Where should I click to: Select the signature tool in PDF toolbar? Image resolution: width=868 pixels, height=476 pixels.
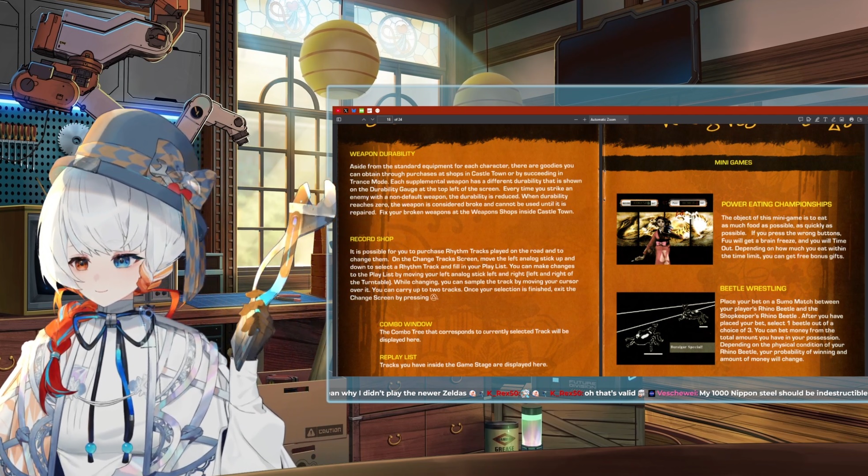[809, 120]
